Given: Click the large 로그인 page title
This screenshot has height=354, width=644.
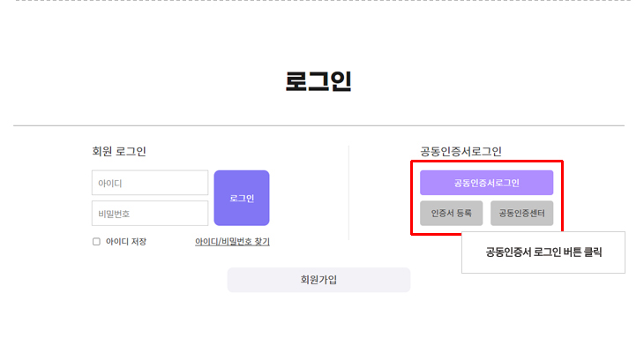Looking at the screenshot, I should click(x=318, y=82).
